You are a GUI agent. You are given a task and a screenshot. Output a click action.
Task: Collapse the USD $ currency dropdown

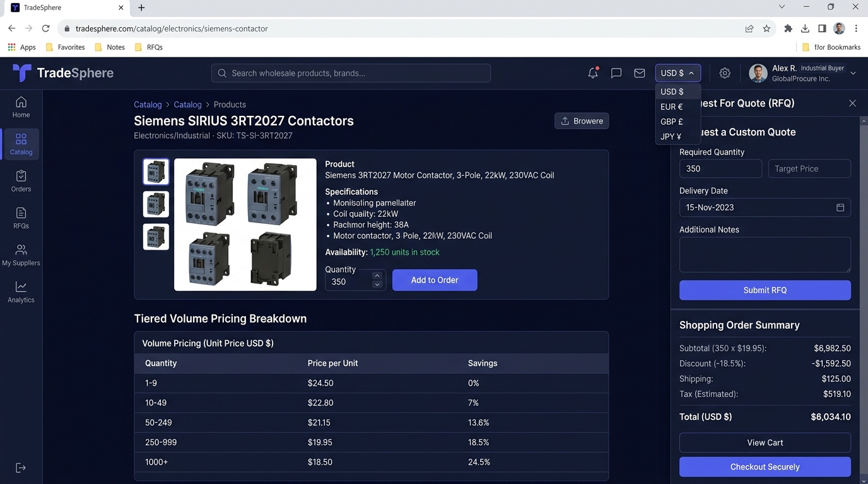[x=677, y=73]
